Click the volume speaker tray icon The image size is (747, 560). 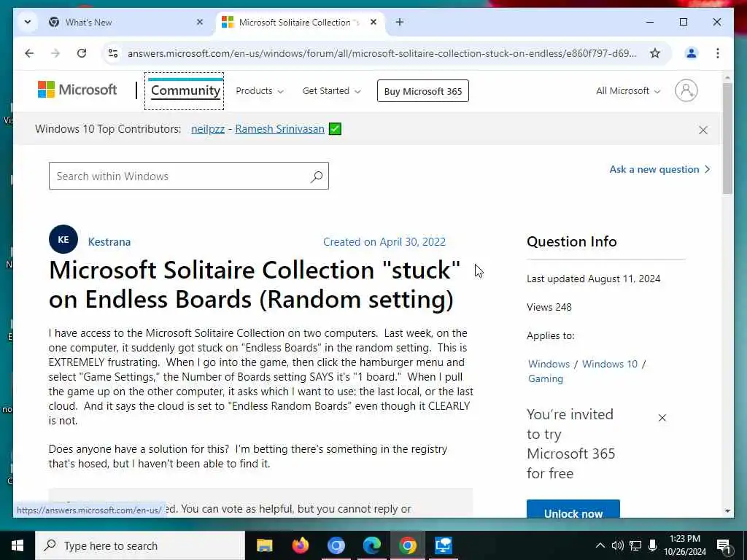(x=617, y=545)
